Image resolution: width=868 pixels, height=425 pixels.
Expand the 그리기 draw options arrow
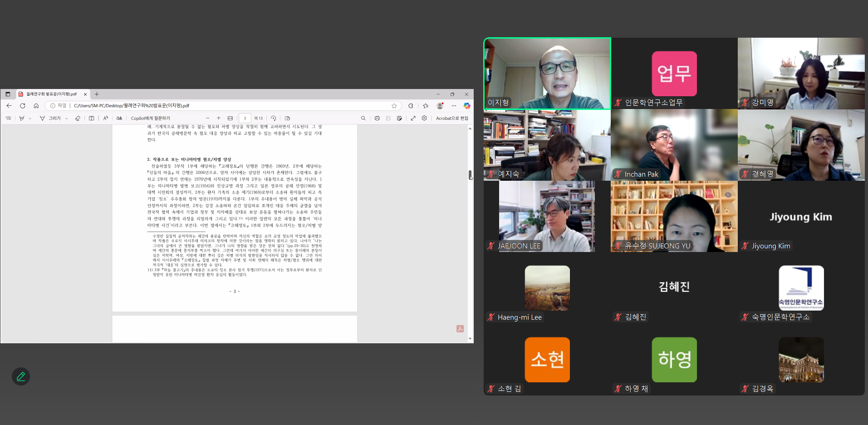click(x=67, y=119)
